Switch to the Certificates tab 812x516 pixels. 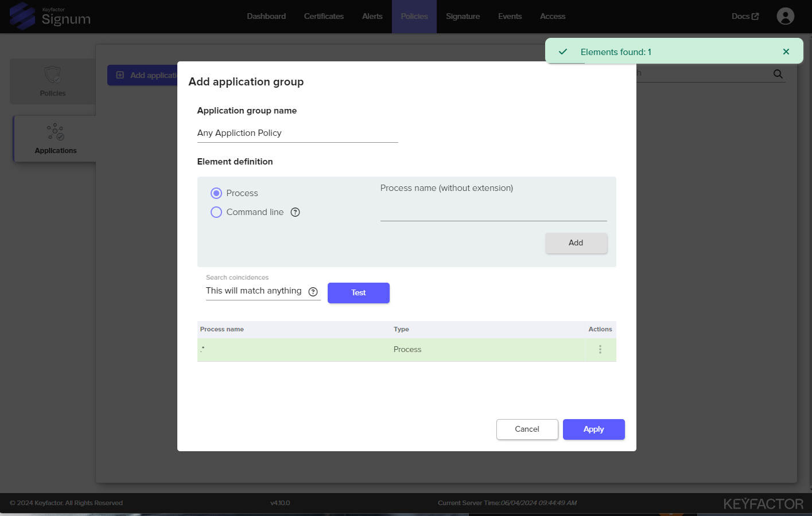[324, 16]
